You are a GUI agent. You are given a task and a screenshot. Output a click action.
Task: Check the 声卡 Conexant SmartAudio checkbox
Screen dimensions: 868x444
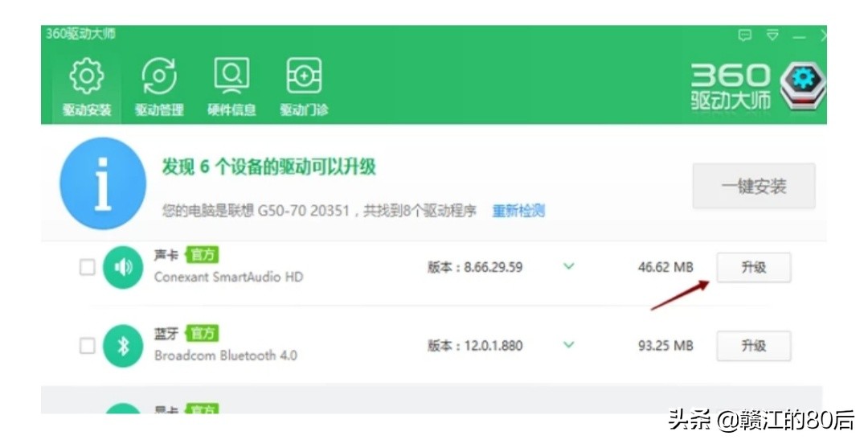pyautogui.click(x=87, y=267)
